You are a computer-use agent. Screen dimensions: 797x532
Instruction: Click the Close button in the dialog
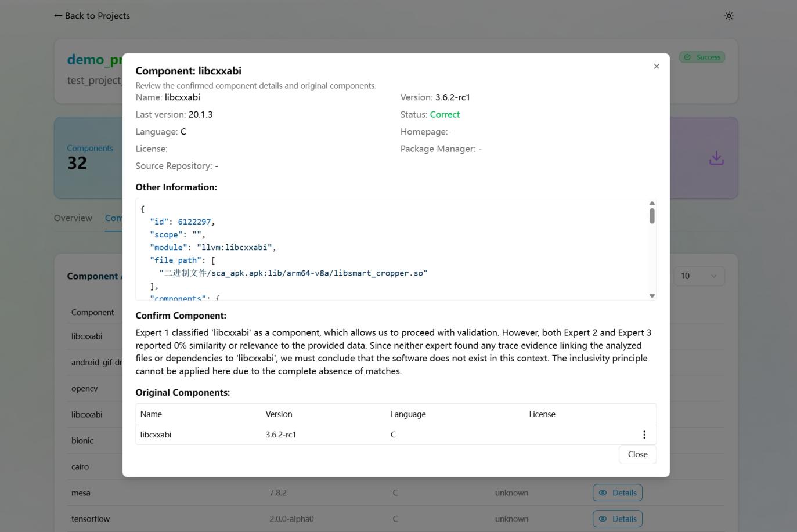pyautogui.click(x=637, y=454)
